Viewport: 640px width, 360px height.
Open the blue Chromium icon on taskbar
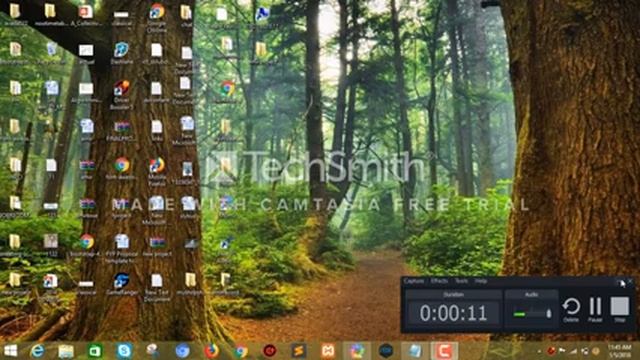[182, 351]
